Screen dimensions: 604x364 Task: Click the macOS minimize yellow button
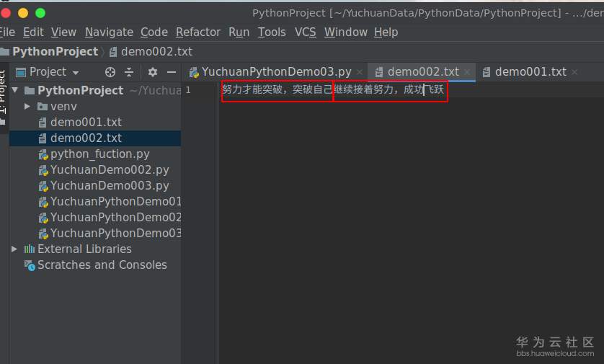pyautogui.click(x=23, y=14)
